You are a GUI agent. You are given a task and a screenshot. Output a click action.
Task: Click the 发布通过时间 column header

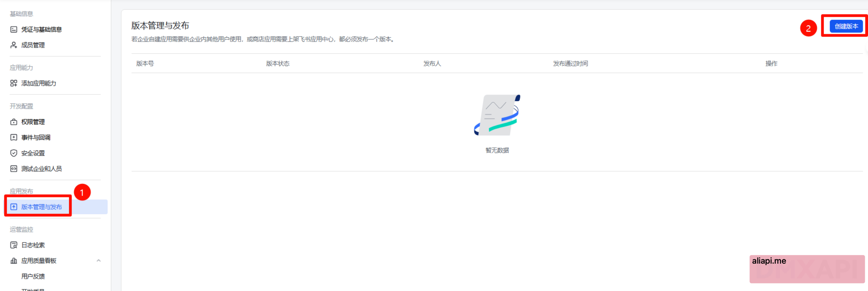click(571, 64)
